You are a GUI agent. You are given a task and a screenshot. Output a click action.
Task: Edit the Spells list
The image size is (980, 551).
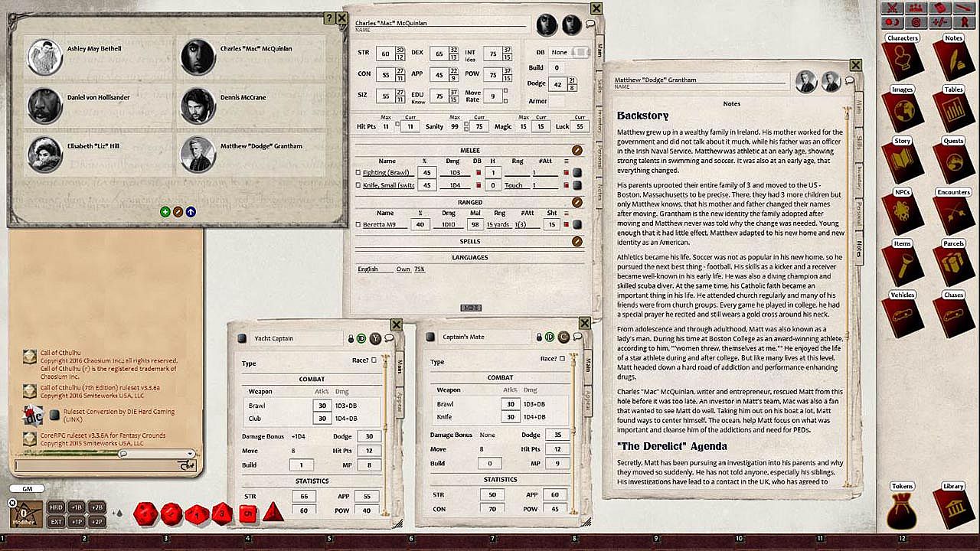coord(577,241)
